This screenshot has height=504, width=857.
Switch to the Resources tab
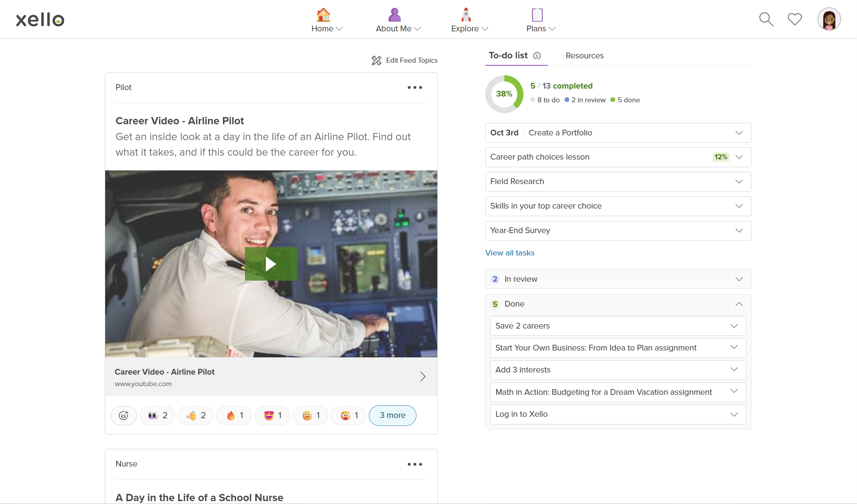(x=584, y=56)
